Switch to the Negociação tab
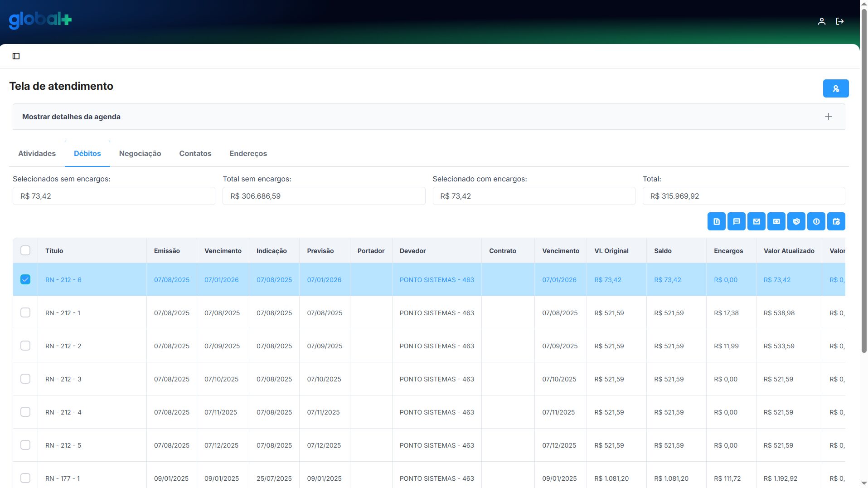 (x=140, y=153)
